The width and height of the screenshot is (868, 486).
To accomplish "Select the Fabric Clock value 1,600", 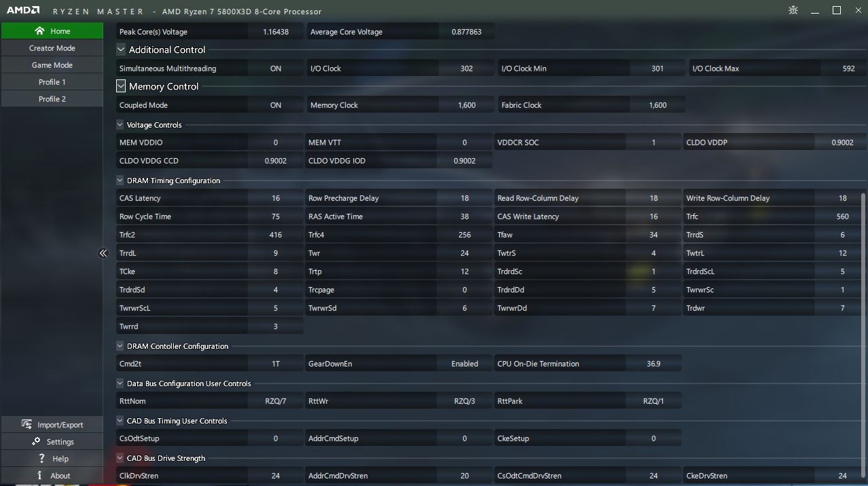I will 657,105.
